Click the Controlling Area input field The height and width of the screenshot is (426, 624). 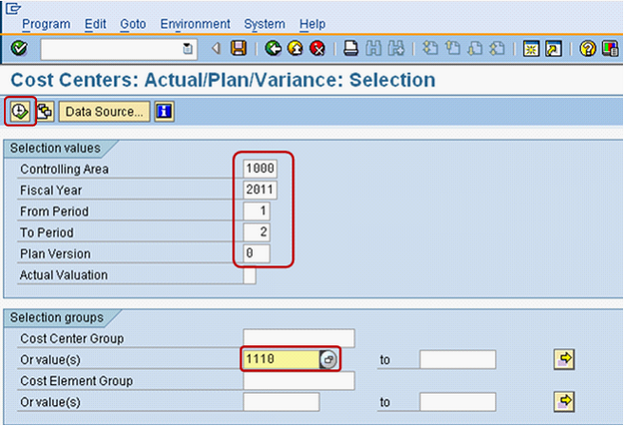[259, 169]
